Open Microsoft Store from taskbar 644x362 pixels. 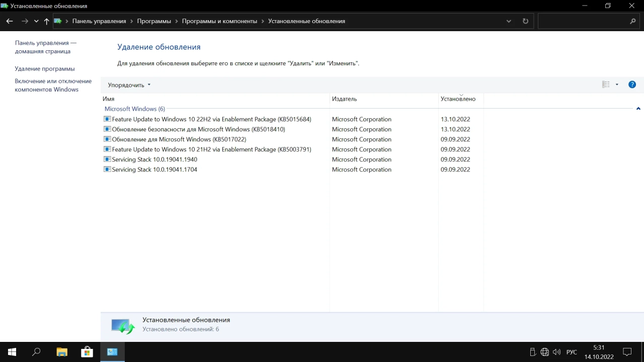87,352
